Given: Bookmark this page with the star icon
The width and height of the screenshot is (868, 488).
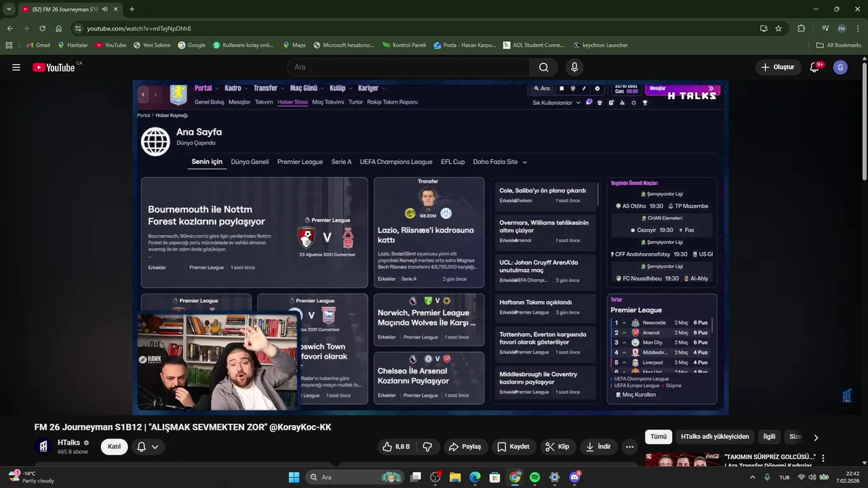Looking at the screenshot, I should pos(778,28).
